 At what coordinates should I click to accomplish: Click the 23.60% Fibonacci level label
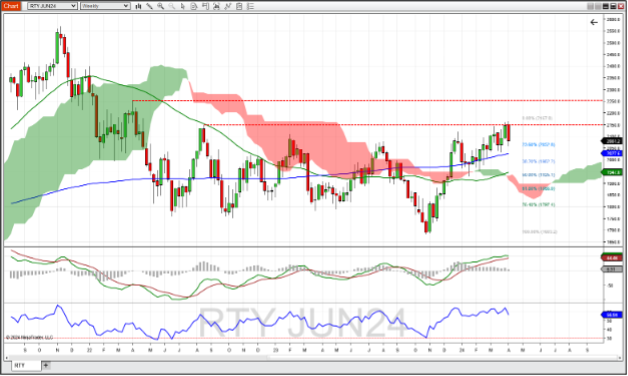tap(538, 145)
